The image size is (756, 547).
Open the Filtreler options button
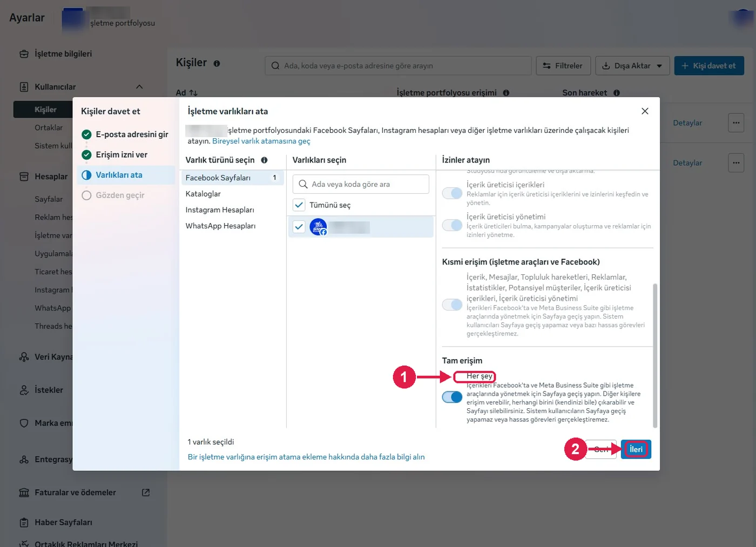pyautogui.click(x=563, y=66)
